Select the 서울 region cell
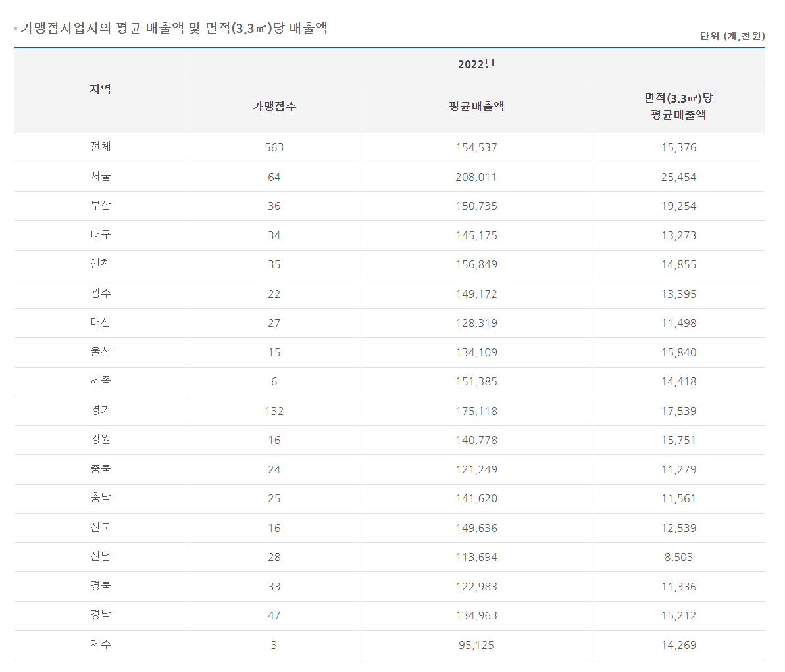 click(101, 176)
